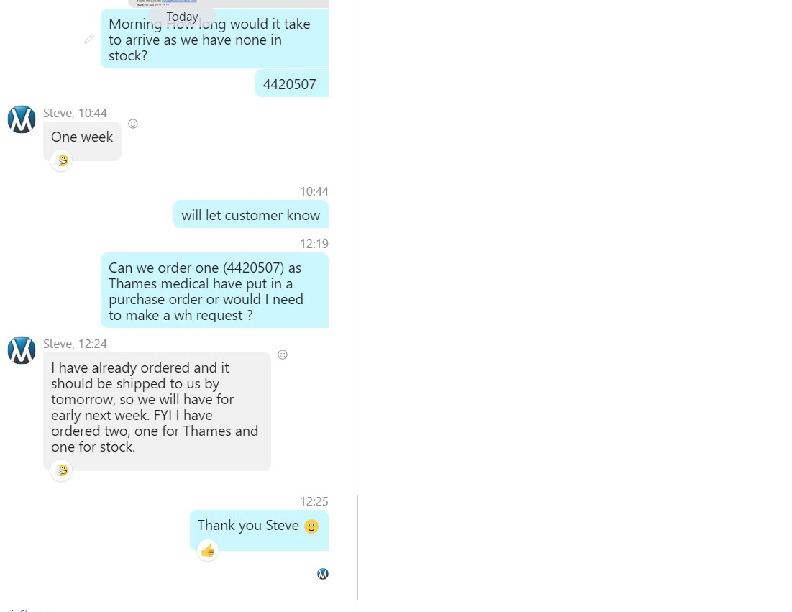Select the '4420507' message bubble
This screenshot has height=612, width=792.
point(292,83)
